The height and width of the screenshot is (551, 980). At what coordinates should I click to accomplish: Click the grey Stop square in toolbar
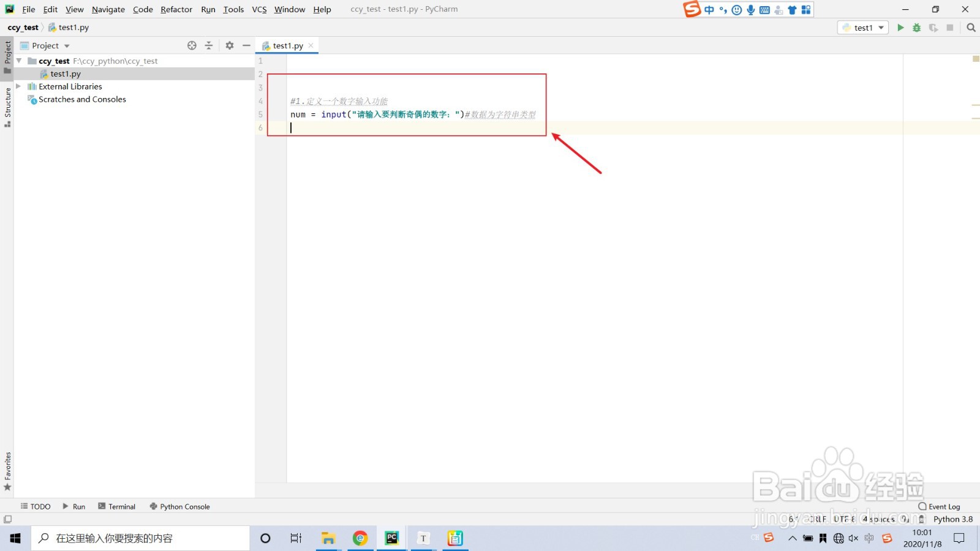click(x=950, y=28)
